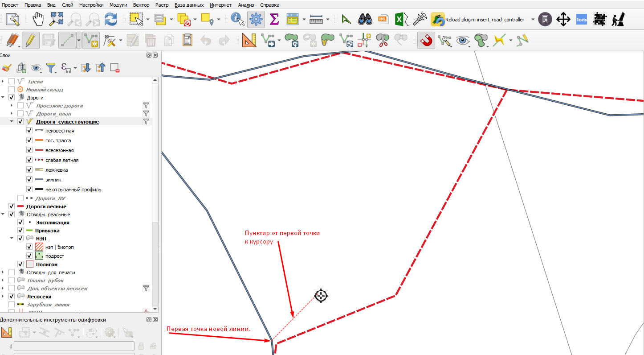
Task: Collapse the Дороги group in layers tree
Action: tap(4, 98)
